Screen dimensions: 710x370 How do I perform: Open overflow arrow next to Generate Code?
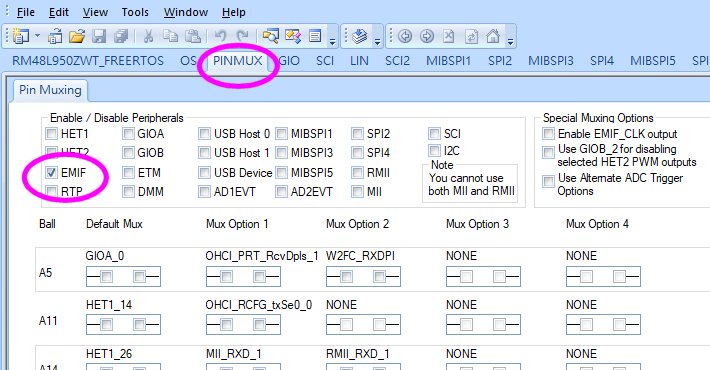[x=377, y=42]
